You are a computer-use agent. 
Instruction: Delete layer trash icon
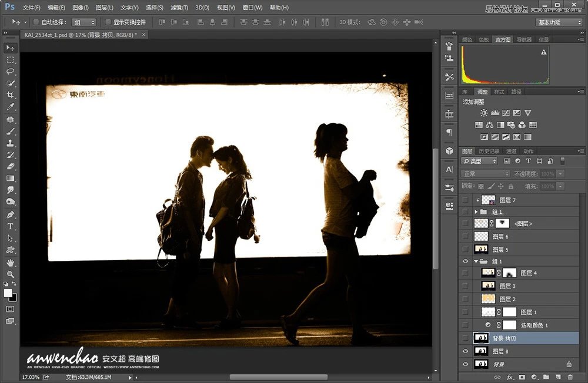click(570, 377)
